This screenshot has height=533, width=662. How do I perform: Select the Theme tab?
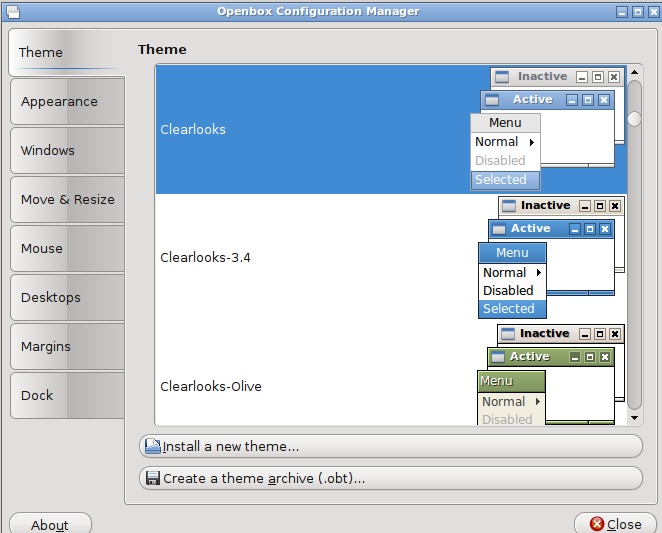(x=67, y=52)
